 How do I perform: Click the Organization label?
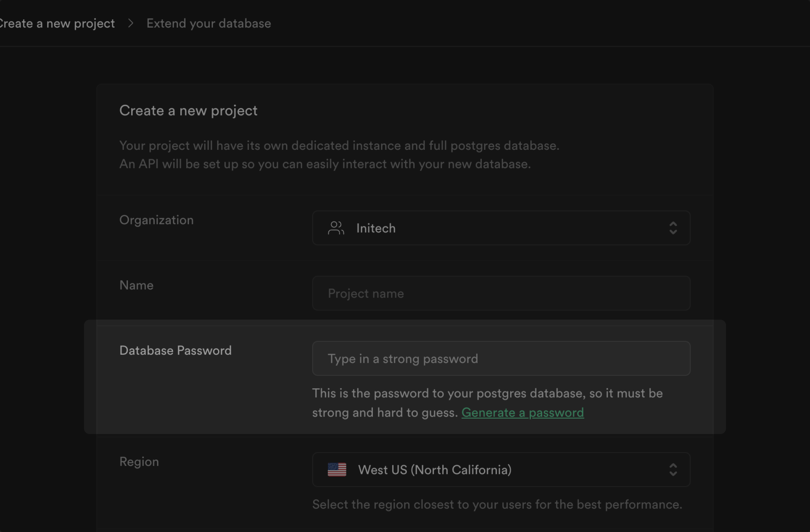coord(156,220)
